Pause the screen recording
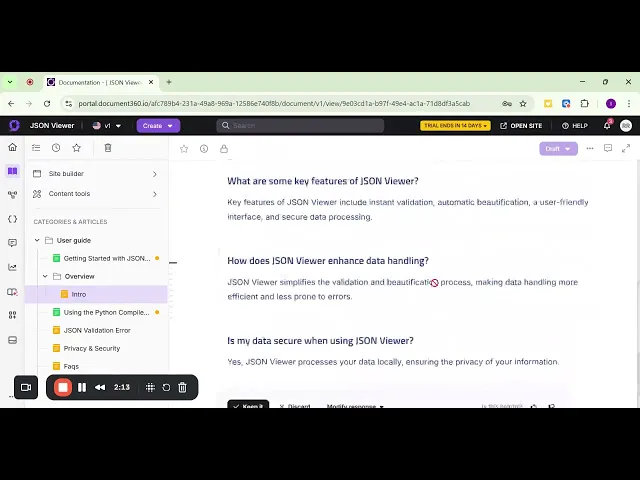The image size is (640, 480). click(x=82, y=387)
